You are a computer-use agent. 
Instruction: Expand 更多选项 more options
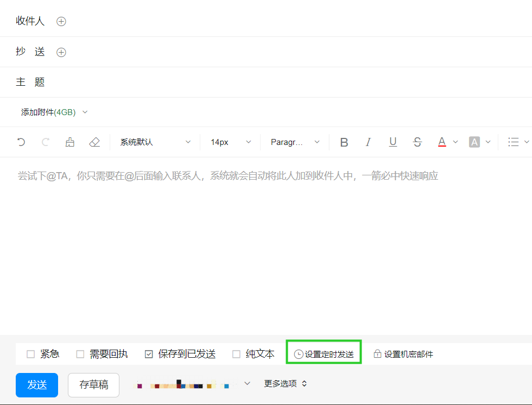tap(286, 384)
